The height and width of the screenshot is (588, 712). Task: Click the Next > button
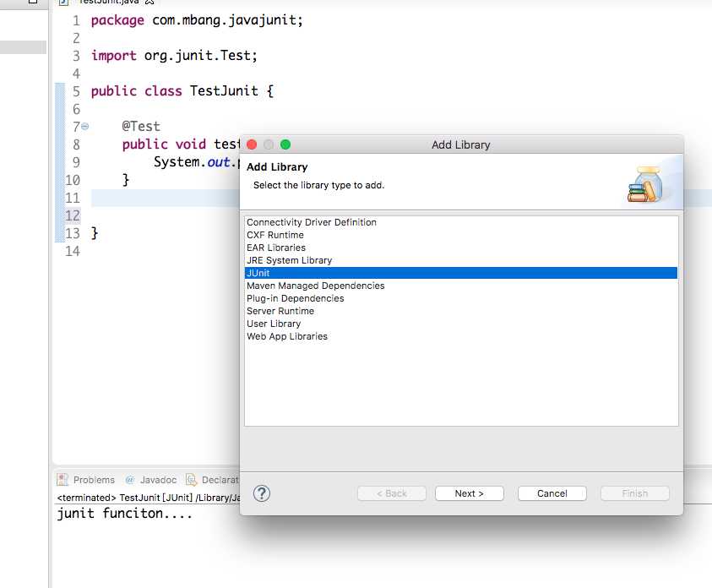(469, 493)
